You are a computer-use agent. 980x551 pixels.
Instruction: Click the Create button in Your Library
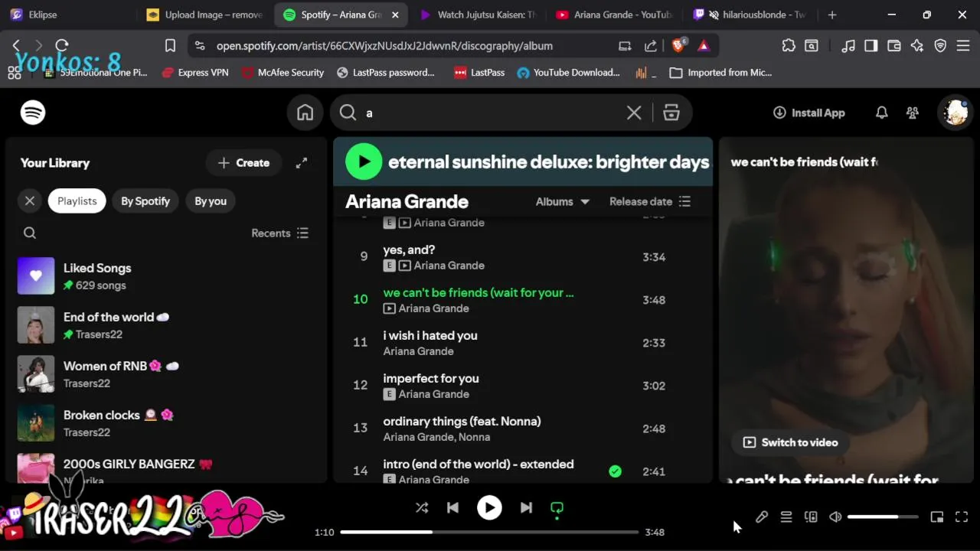[243, 163]
